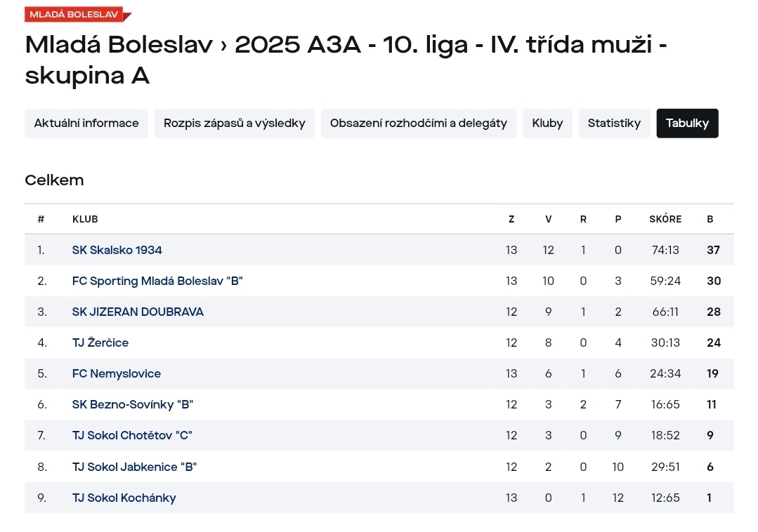Viewport: 758px width, 532px height.
Task: Click the KLUB column header
Action: tap(85, 219)
